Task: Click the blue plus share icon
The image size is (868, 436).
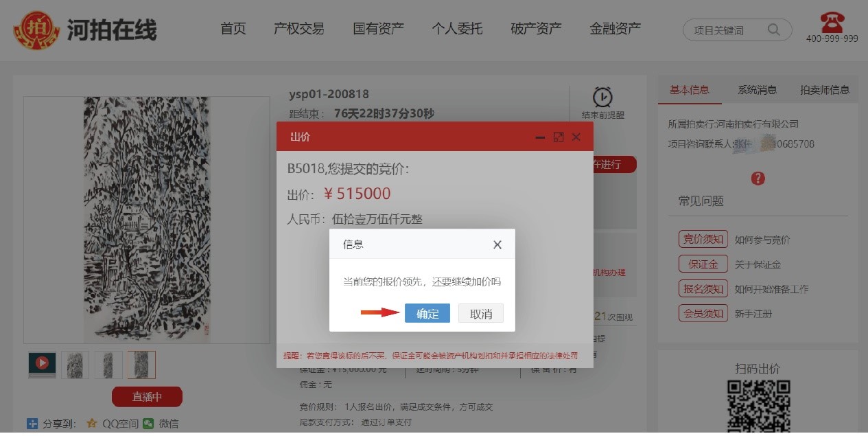Action: pyautogui.click(x=32, y=424)
